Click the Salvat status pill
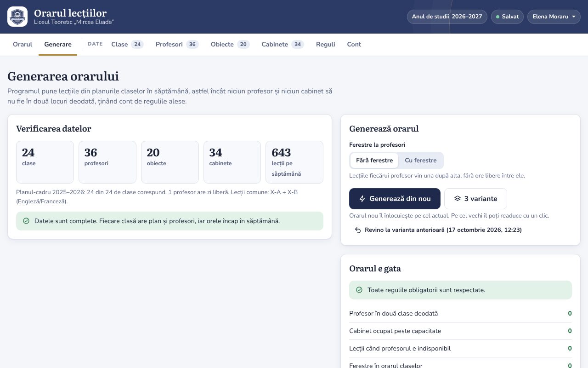588x368 pixels. point(507,17)
